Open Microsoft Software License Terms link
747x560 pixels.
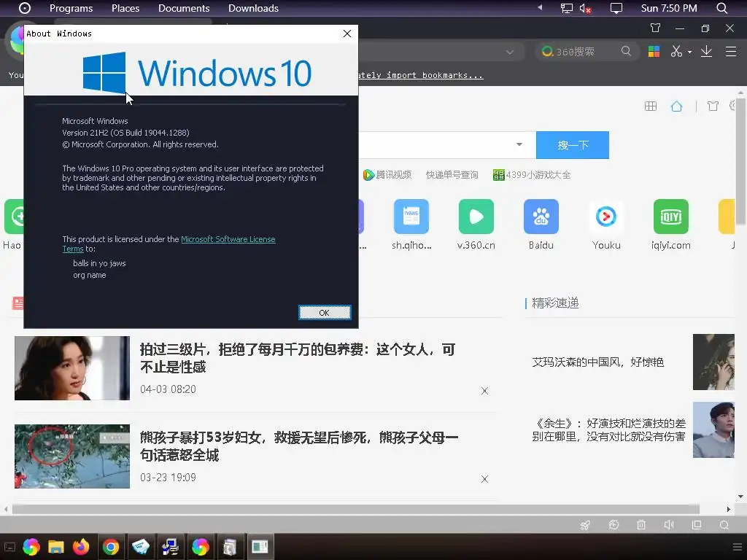(x=228, y=239)
